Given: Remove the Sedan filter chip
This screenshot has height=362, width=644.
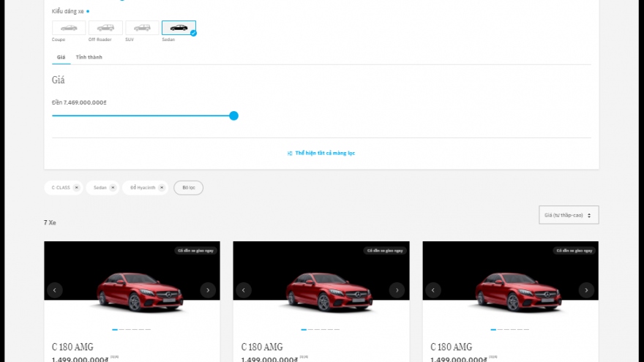Looking at the screenshot, I should click(x=113, y=188).
